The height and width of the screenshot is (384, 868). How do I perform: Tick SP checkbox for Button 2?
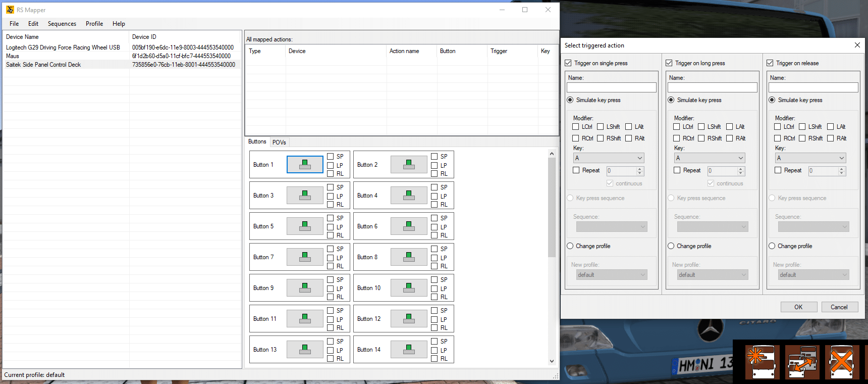pos(434,157)
